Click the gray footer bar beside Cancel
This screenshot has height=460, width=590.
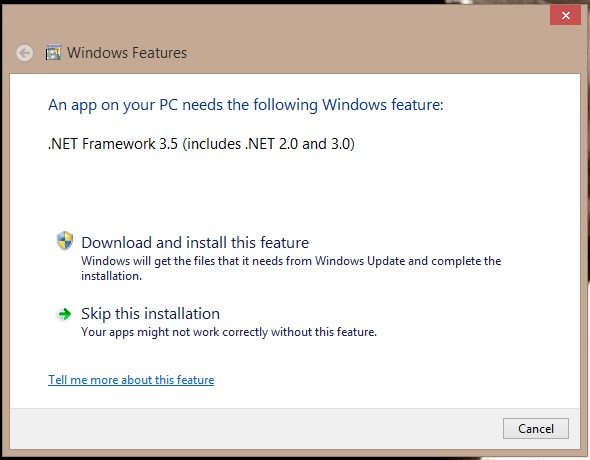coord(256,429)
